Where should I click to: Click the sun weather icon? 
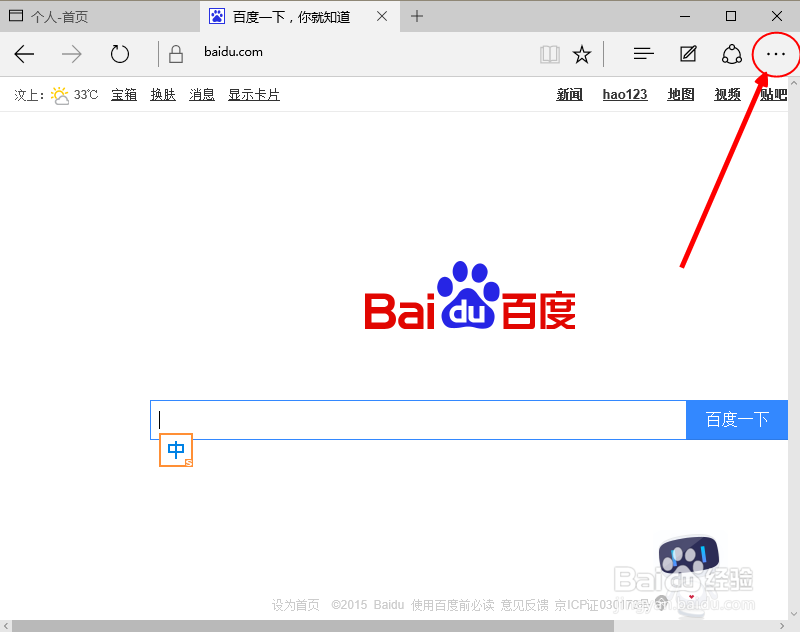(60, 95)
